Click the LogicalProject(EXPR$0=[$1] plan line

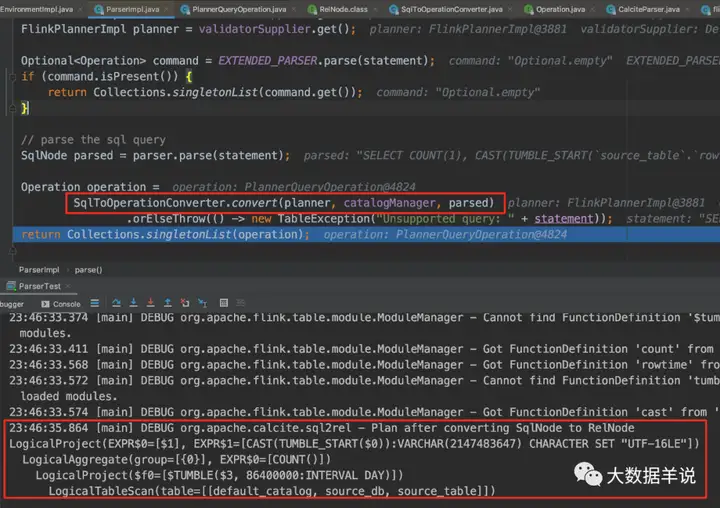pyautogui.click(x=354, y=444)
